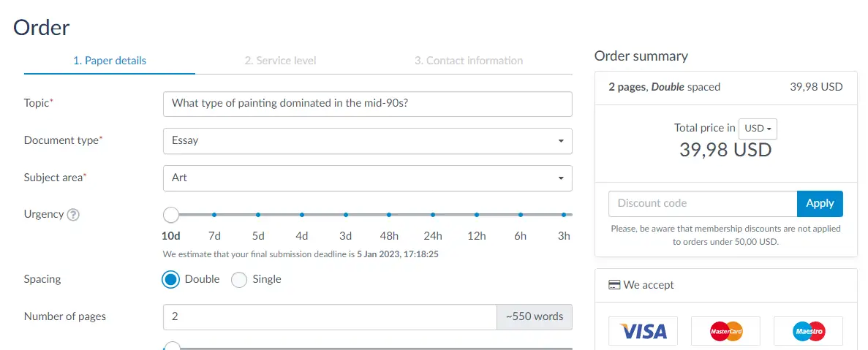Open the USD currency dropdown

[758, 129]
